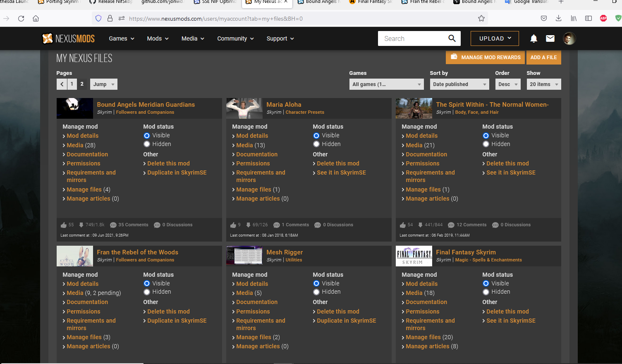Open the Sort by Date published dropdown
Screen dimensions: 622x364
(459, 84)
